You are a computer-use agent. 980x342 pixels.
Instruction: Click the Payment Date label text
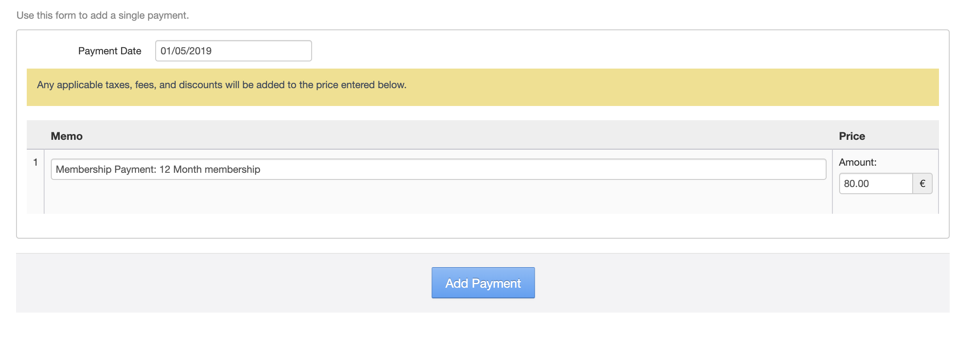point(110,51)
